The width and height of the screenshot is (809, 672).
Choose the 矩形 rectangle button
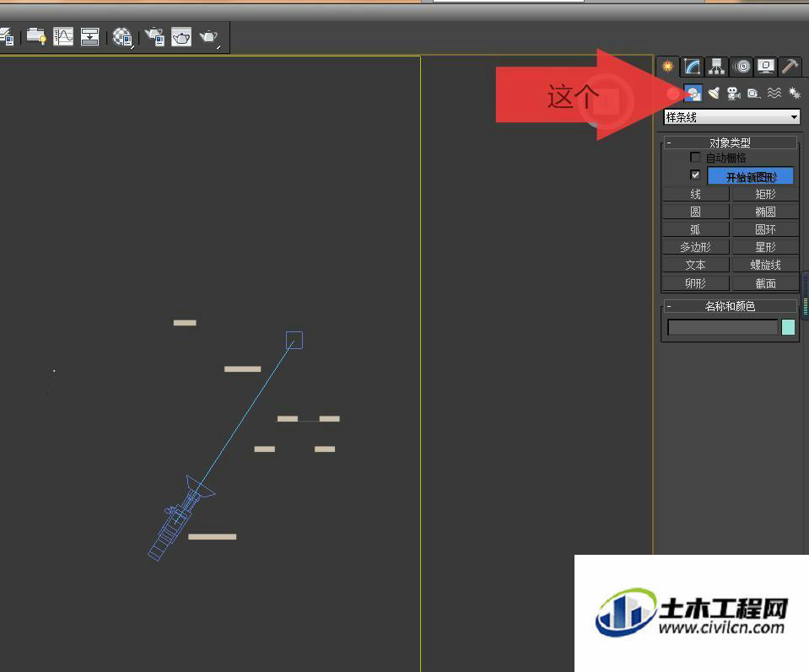(x=765, y=194)
